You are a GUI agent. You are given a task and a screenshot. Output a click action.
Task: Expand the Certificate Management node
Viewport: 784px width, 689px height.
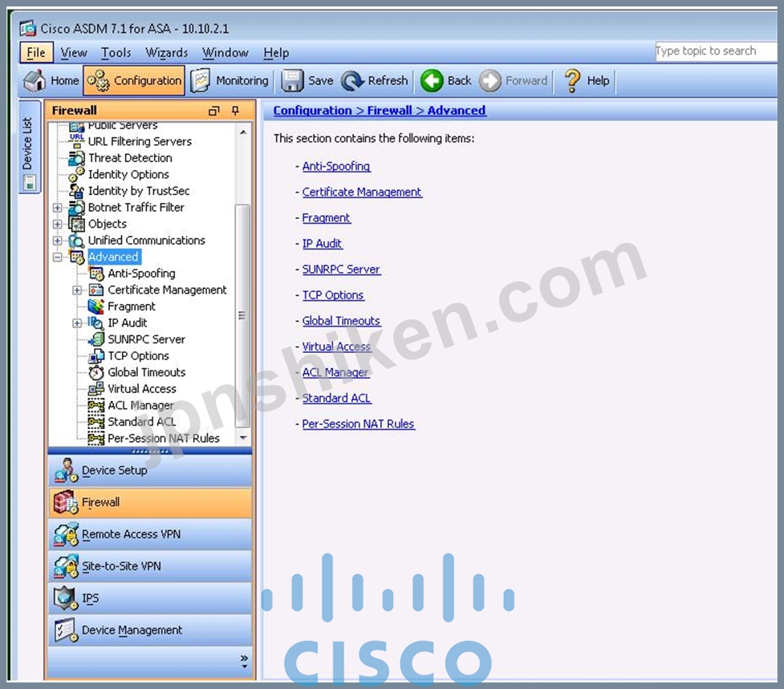77,290
